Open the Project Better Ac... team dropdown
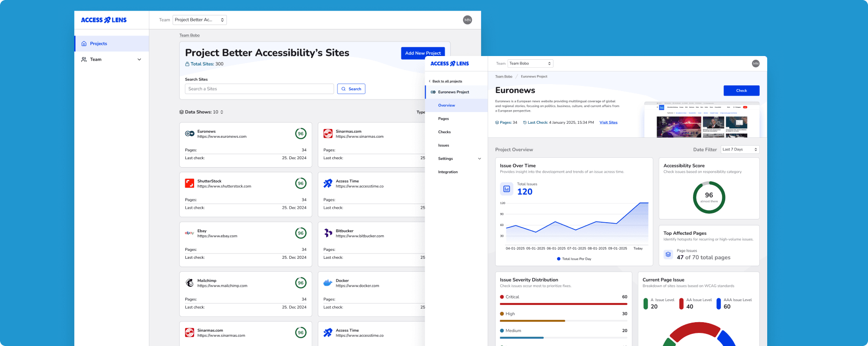 pos(199,20)
